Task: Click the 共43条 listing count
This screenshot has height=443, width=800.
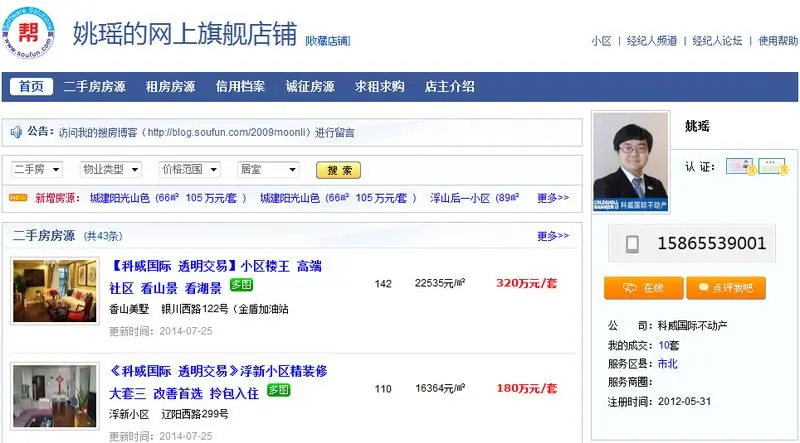Action: tap(103, 236)
